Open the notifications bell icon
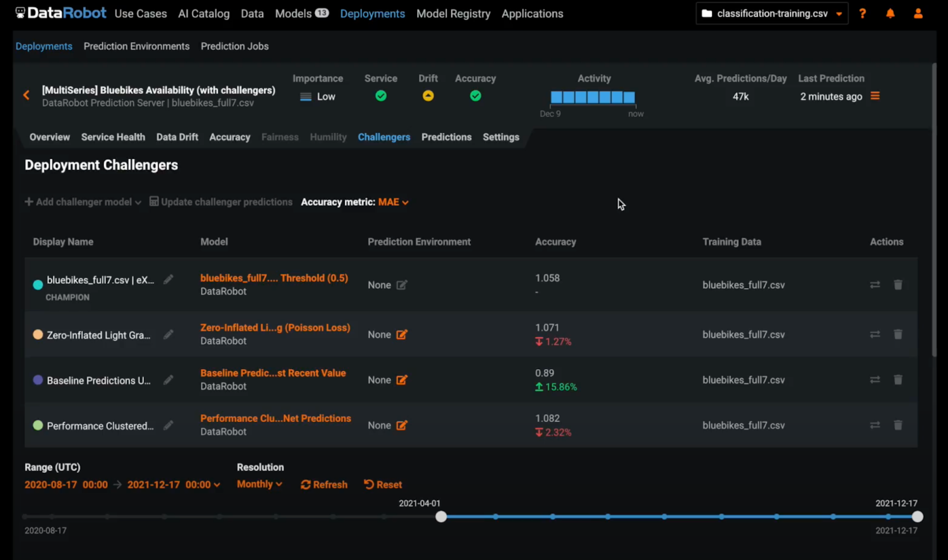This screenshot has height=560, width=948. click(x=890, y=14)
